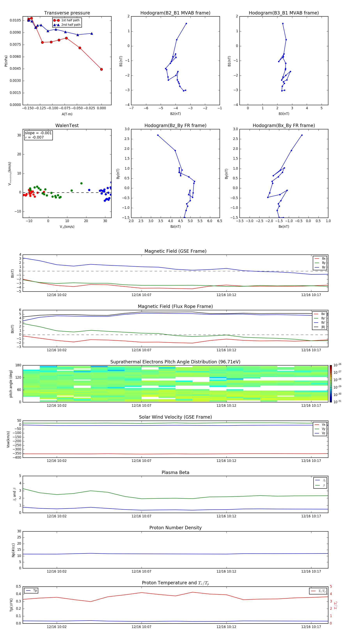Click the '1st half path' legend entry
The image size is (351, 644).
[66, 20]
